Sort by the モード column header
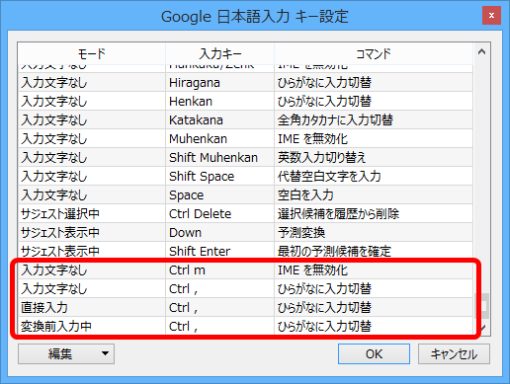 click(x=92, y=53)
